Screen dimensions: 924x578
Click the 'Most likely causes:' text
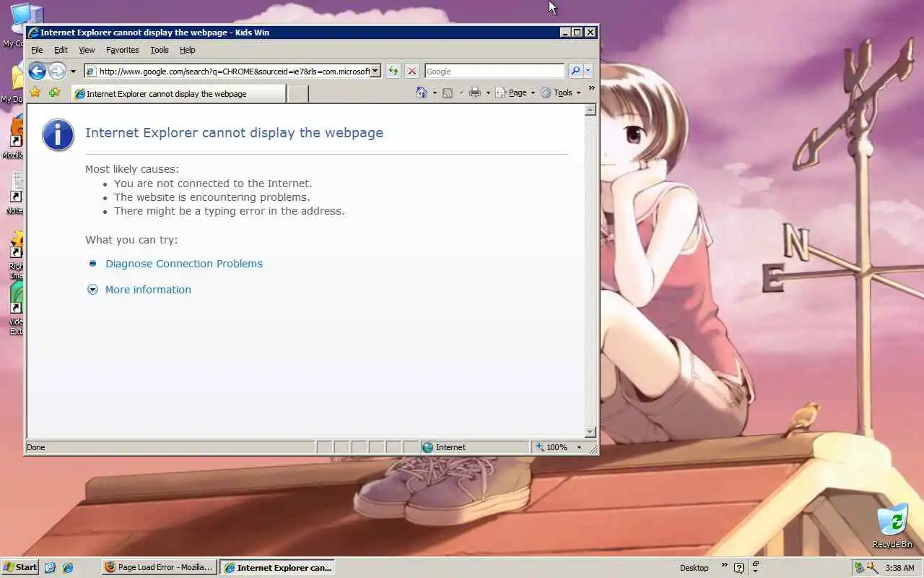pyautogui.click(x=132, y=169)
